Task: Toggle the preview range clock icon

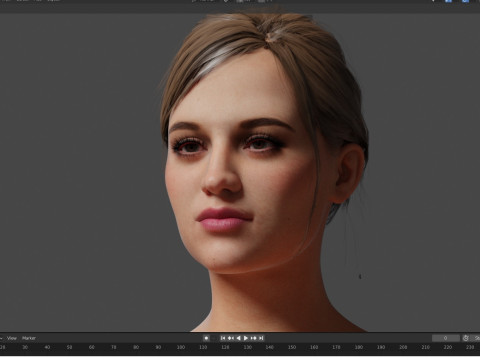Action: [466, 338]
